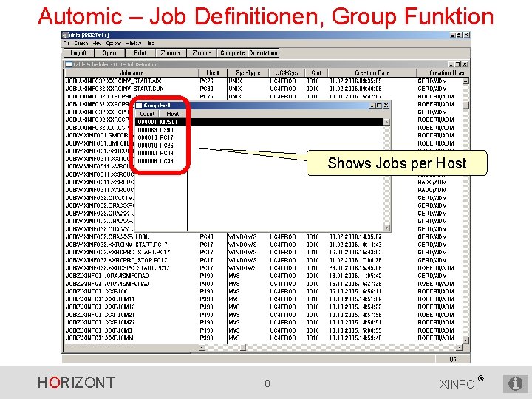
Task: Select job JOBZ.XINF031.XXRJCMM
Action: (99, 338)
